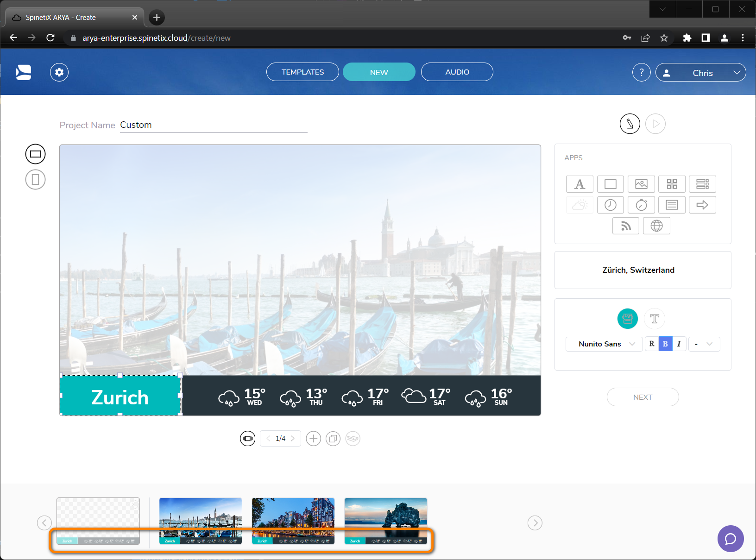Select the teal background color swatch button

tap(627, 319)
